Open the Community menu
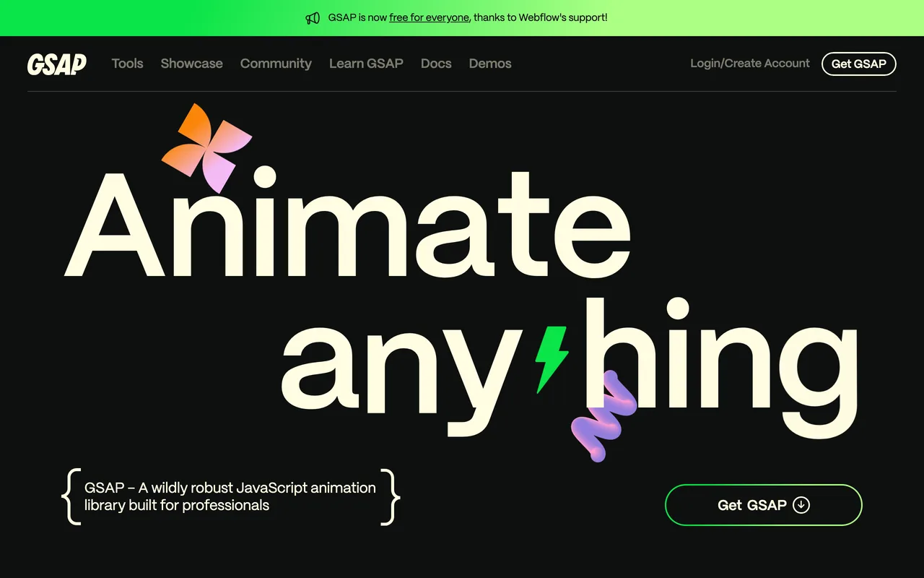This screenshot has width=924, height=578. click(276, 64)
